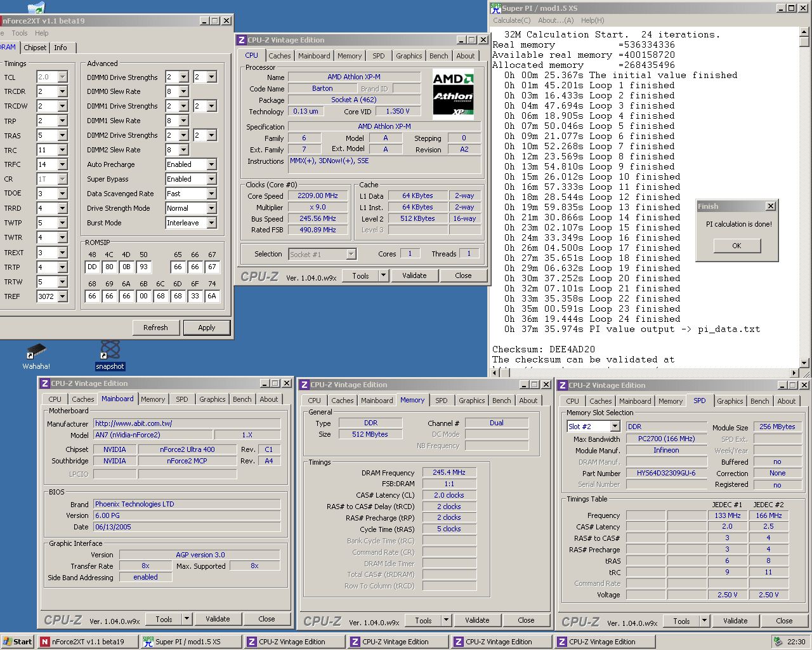
Task: Open the Tools menu in nForce2XT
Action: [x=20, y=33]
